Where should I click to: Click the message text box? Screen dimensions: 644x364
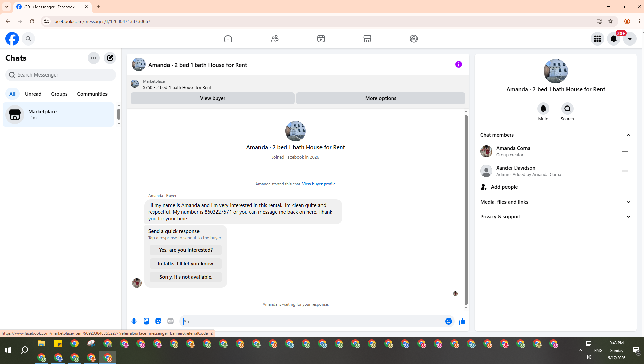pyautogui.click(x=312, y=322)
